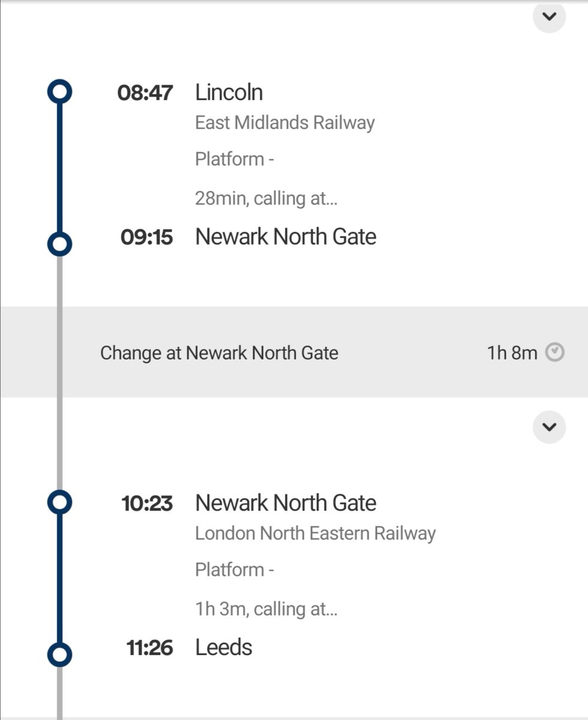Click the Lincoln departure stop marker
Image resolution: width=588 pixels, height=720 pixels.
tap(59, 92)
